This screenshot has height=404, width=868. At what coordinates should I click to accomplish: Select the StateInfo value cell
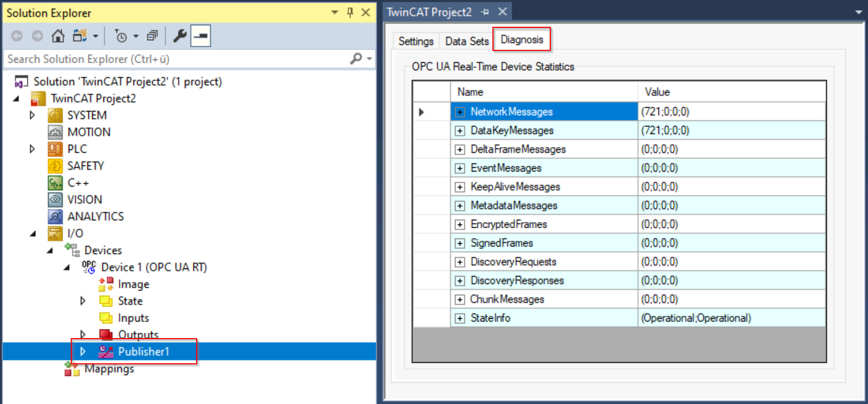click(x=732, y=318)
